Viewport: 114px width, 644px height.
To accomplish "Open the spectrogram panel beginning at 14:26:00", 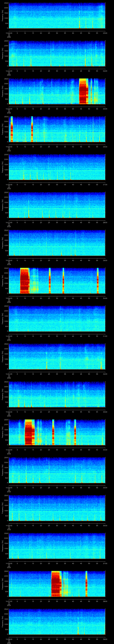I will [57, 167].
